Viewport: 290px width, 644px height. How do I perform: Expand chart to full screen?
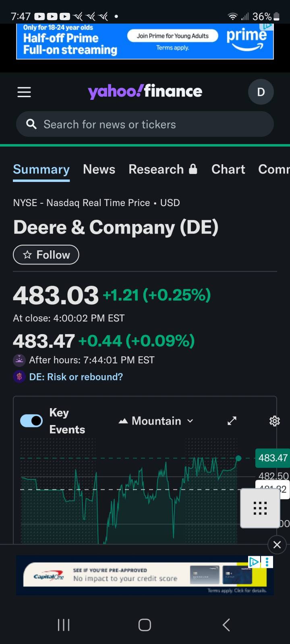(x=232, y=421)
